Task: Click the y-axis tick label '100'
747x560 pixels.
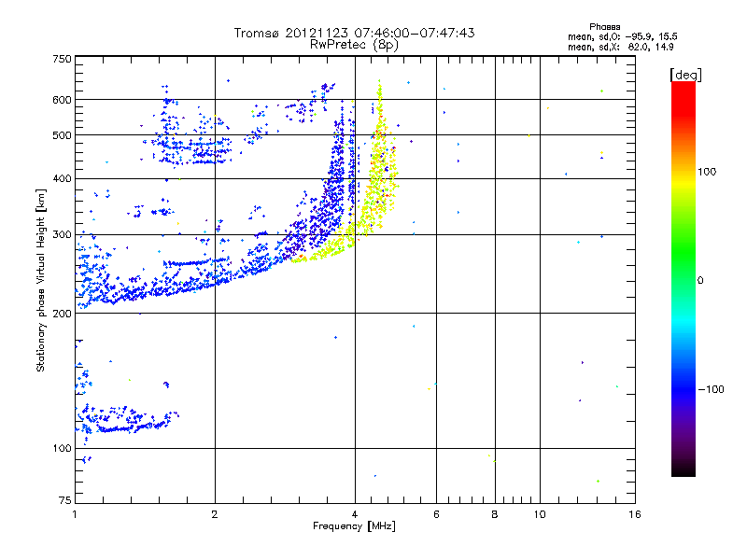Action: click(62, 449)
